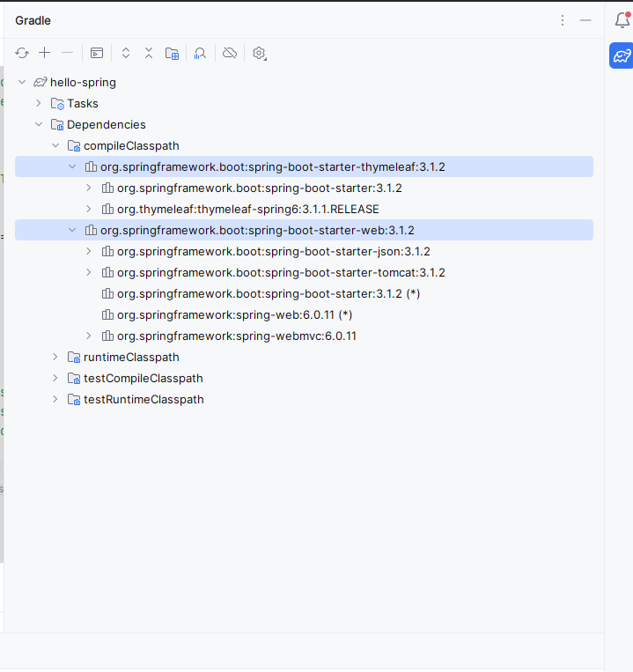Open Notifications bell icon
Image resolution: width=633 pixels, height=672 pixels.
[x=622, y=19]
